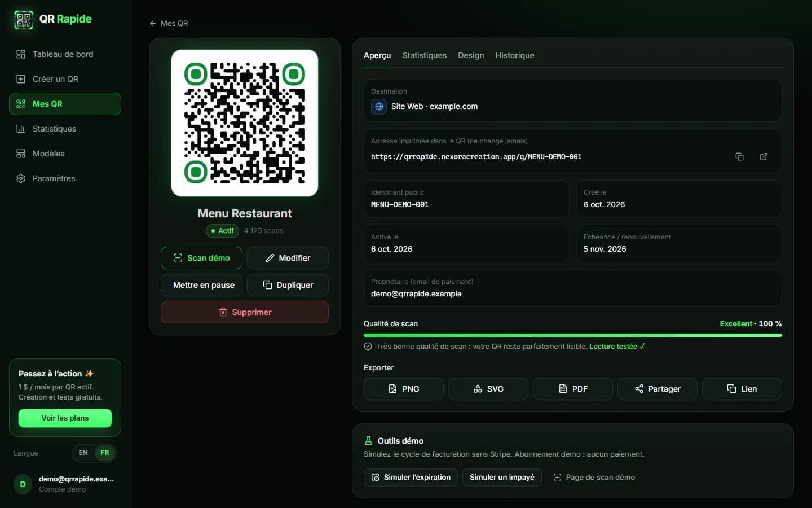Open Créer un QR page

pyautogui.click(x=65, y=79)
